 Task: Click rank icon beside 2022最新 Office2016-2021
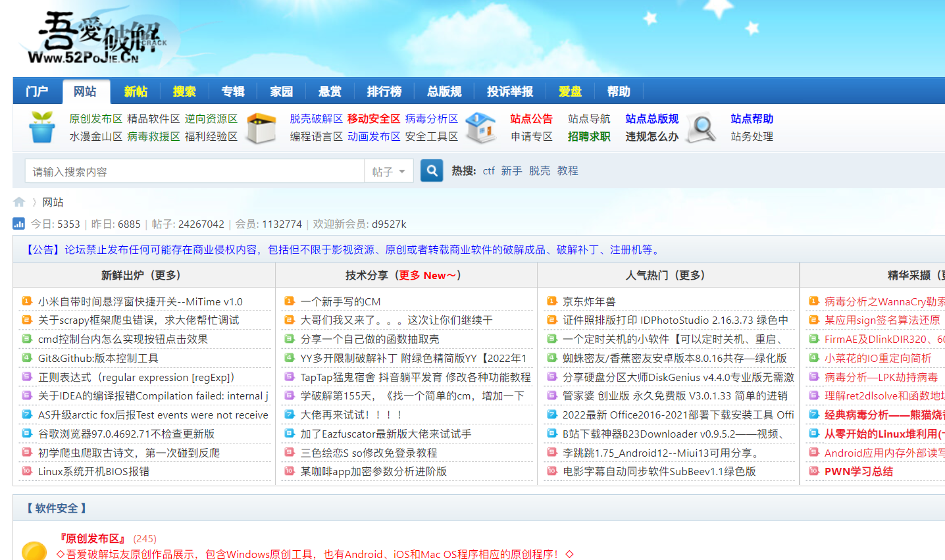[x=551, y=414]
